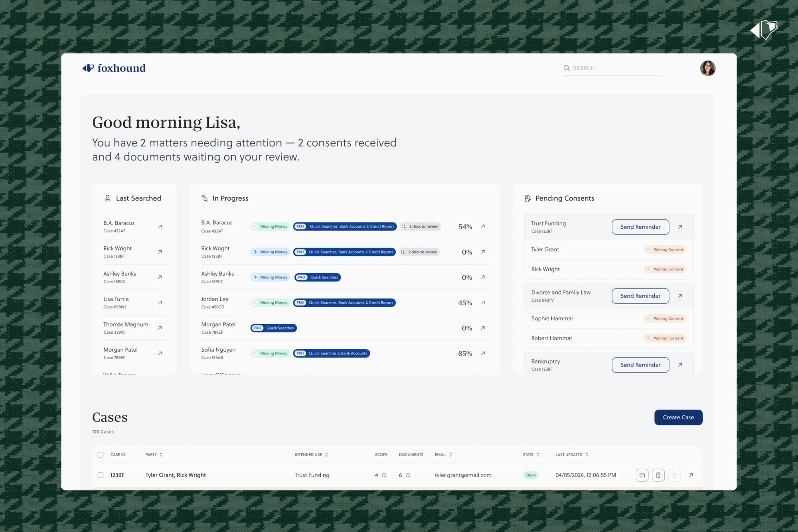The width and height of the screenshot is (798, 532).
Task: Click Sofia Nguyen Quick Searches & Bank Accounts tag
Action: pyautogui.click(x=332, y=353)
